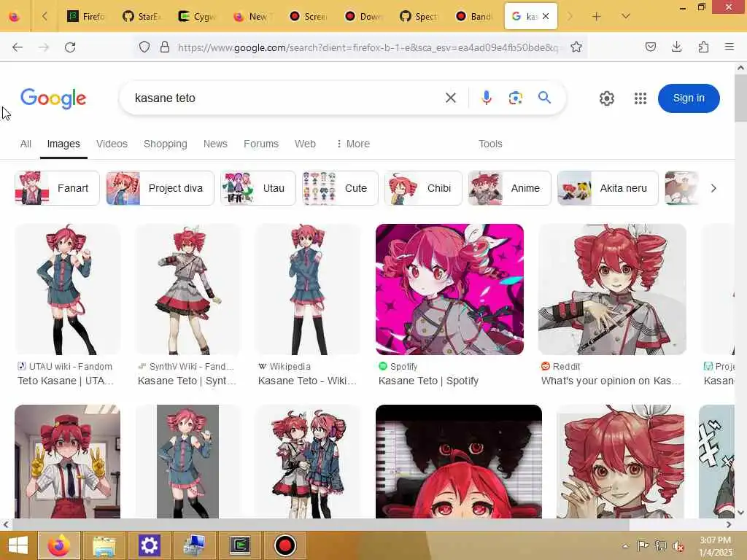747x560 pixels.
Task: Open the Reddit Teto artwork thumbnail
Action: pyautogui.click(x=612, y=289)
